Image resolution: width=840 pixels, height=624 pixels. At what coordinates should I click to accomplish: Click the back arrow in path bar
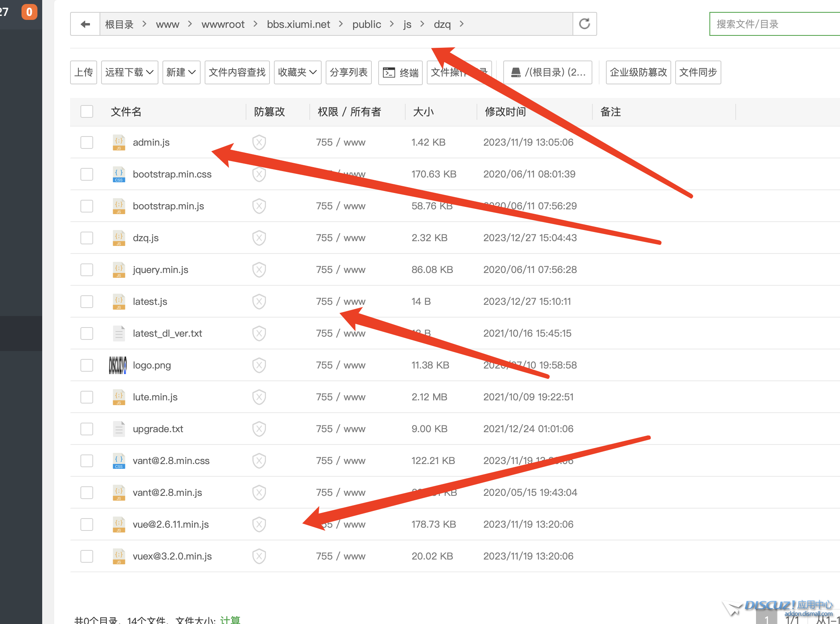tap(85, 24)
